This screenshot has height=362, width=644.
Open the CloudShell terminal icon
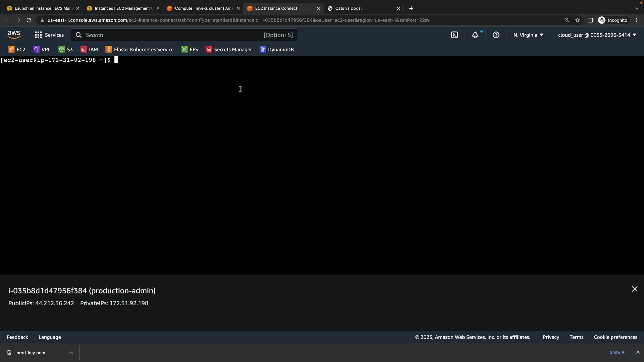pos(454,35)
